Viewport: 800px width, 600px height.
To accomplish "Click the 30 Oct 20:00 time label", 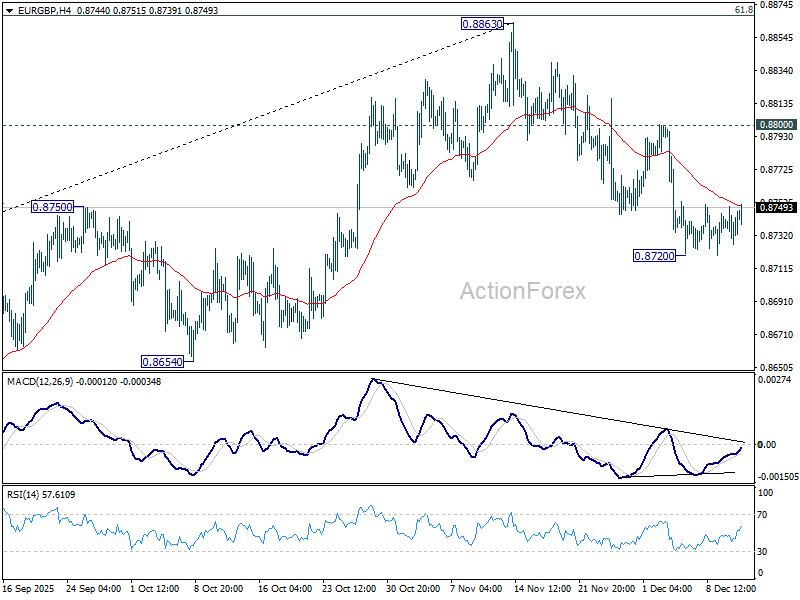I will (x=413, y=588).
